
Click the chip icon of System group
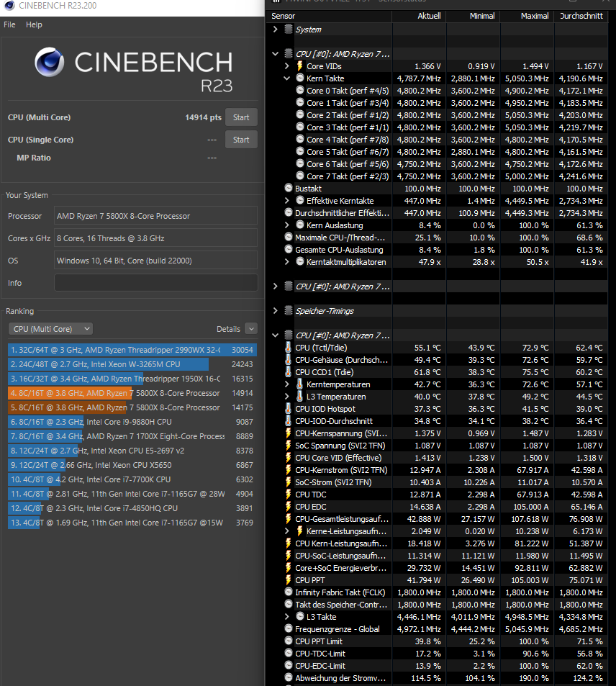pos(289,30)
